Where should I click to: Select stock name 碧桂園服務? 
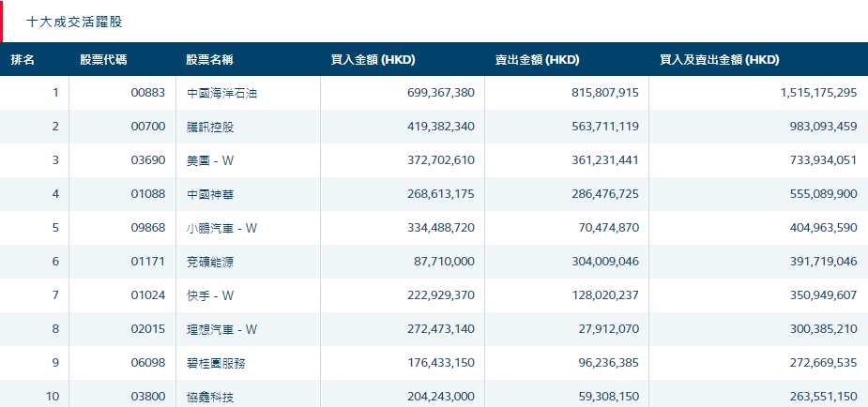(217, 363)
